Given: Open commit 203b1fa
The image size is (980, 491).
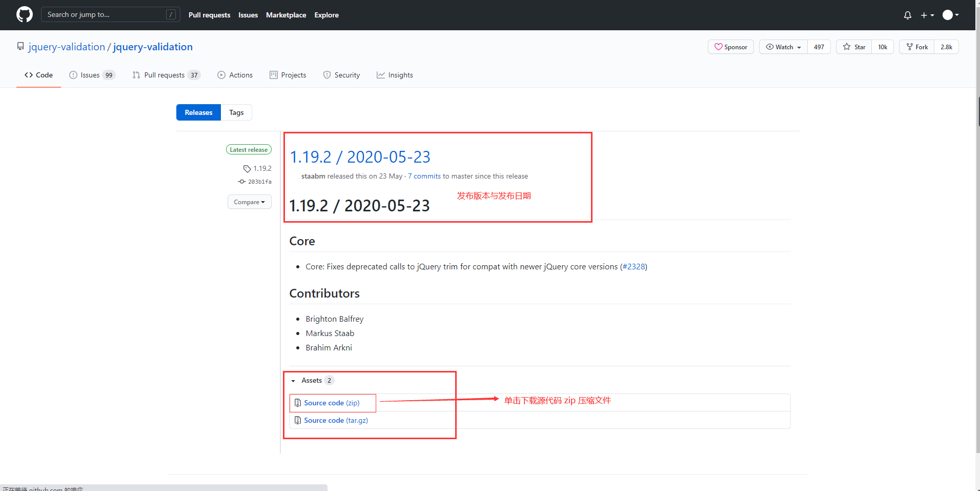Looking at the screenshot, I should [x=260, y=182].
